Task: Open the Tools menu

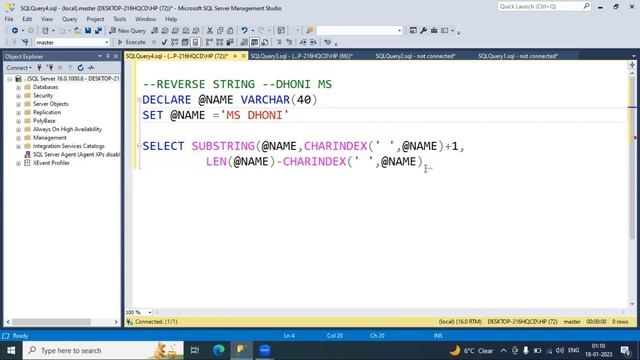Action: point(120,19)
